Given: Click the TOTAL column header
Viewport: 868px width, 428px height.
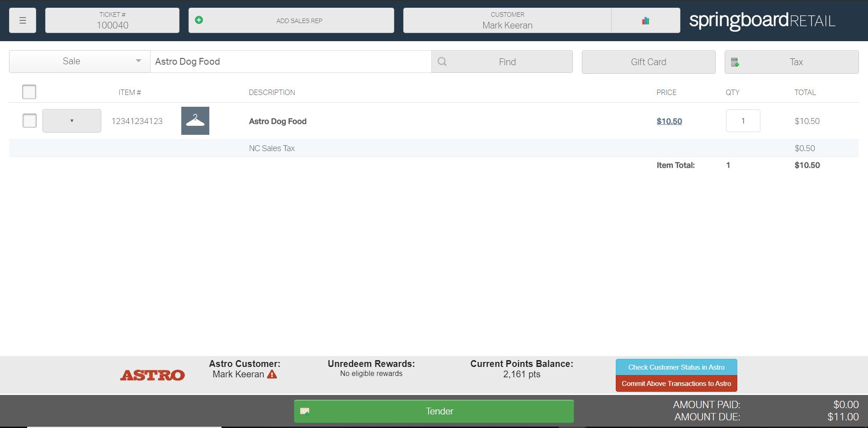Looking at the screenshot, I should click(805, 92).
